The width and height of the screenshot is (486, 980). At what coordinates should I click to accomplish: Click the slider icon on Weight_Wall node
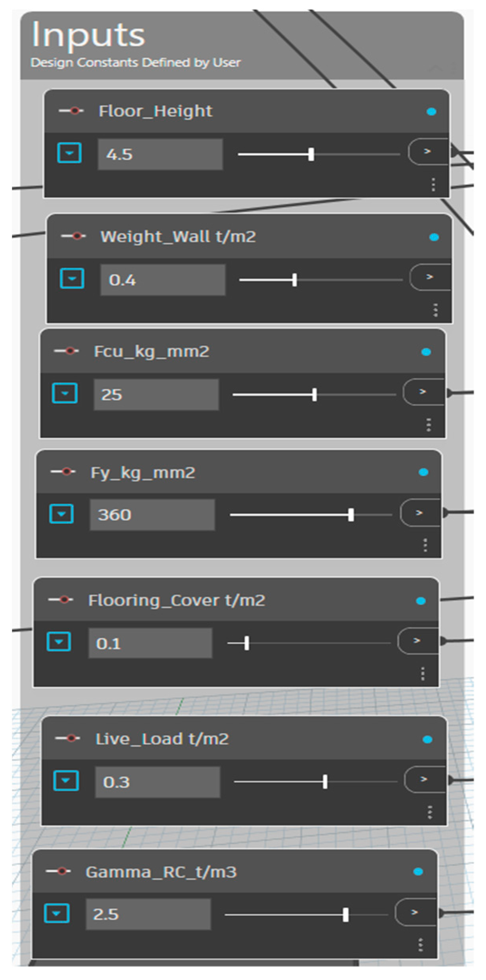pos(73,236)
